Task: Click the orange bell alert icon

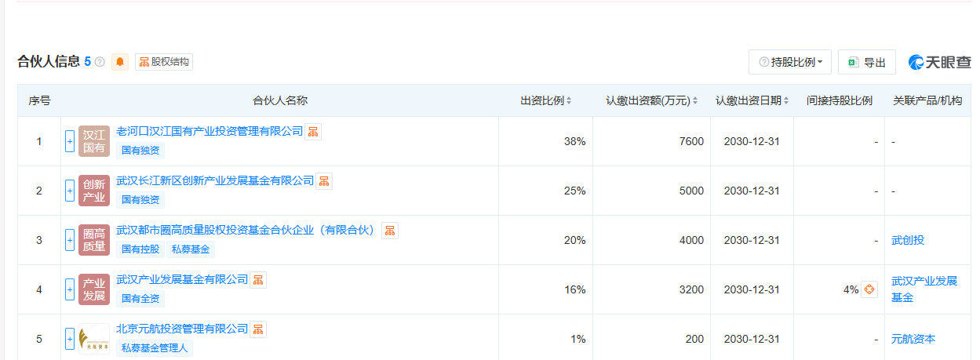Action: (120, 62)
